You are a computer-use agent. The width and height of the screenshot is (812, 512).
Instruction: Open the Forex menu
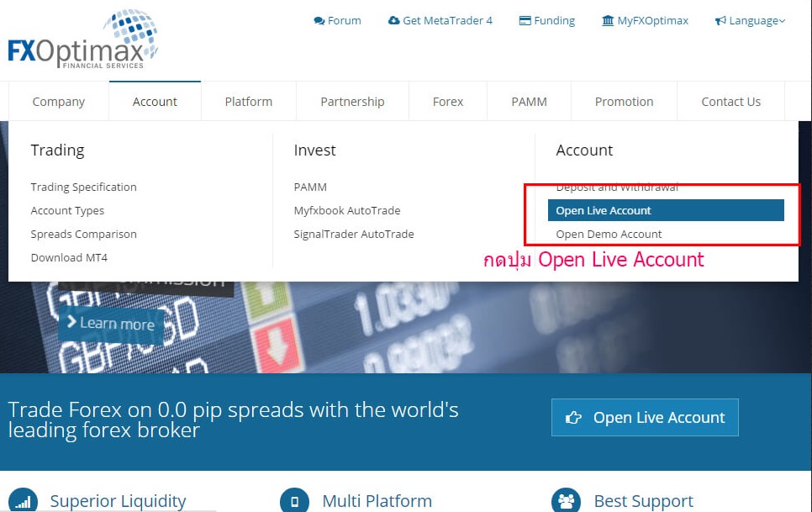448,102
